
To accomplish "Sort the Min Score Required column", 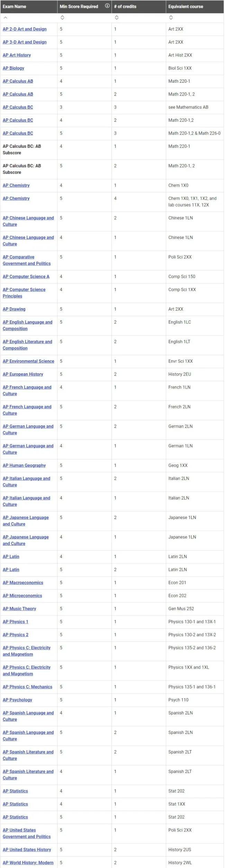I will pos(62,18).
